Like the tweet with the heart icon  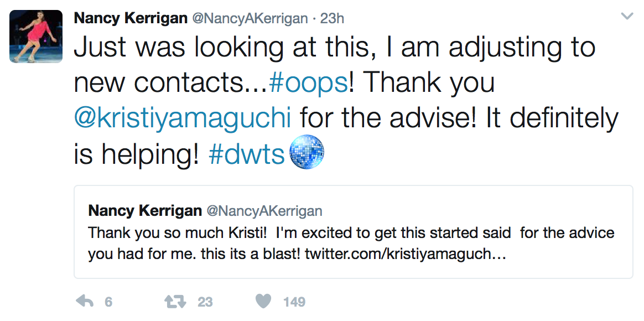(x=263, y=302)
